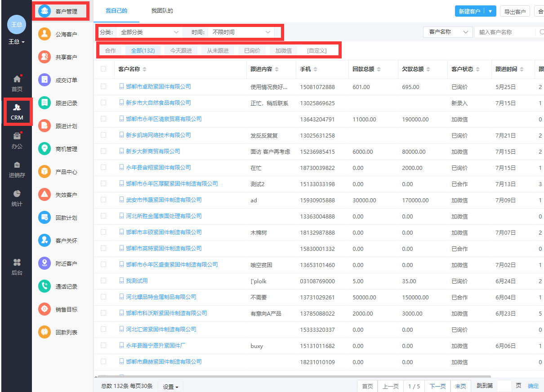Switch to 我自己的 tab
The image size is (544, 392).
coord(116,11)
